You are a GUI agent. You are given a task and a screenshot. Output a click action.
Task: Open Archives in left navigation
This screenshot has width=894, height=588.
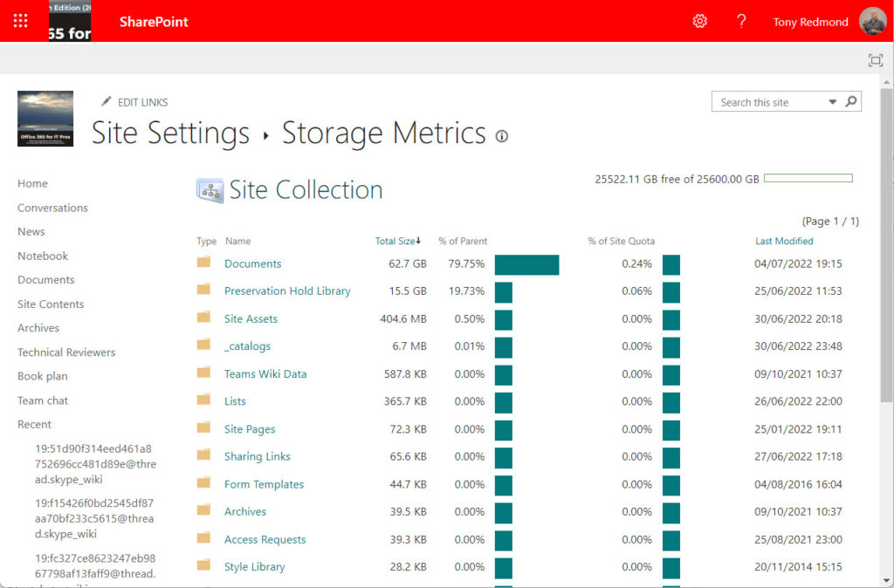[x=38, y=328]
